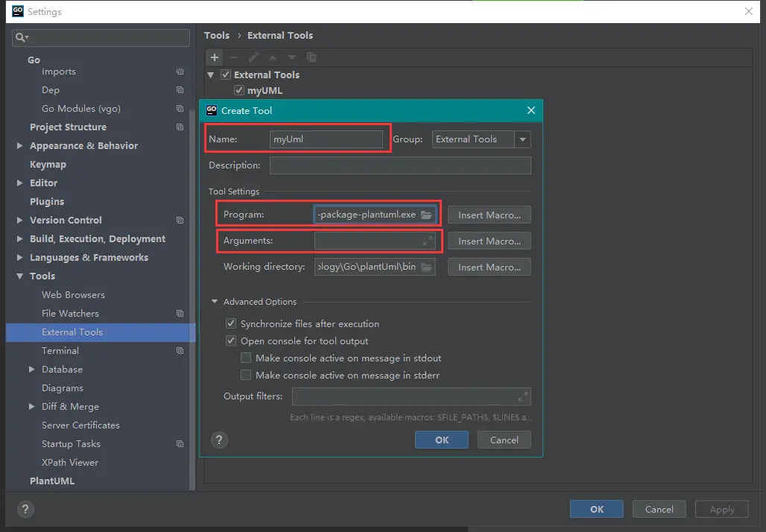Screen dimensions: 766x532
Task: Cancel the Create Tool dialog
Action: coord(504,440)
